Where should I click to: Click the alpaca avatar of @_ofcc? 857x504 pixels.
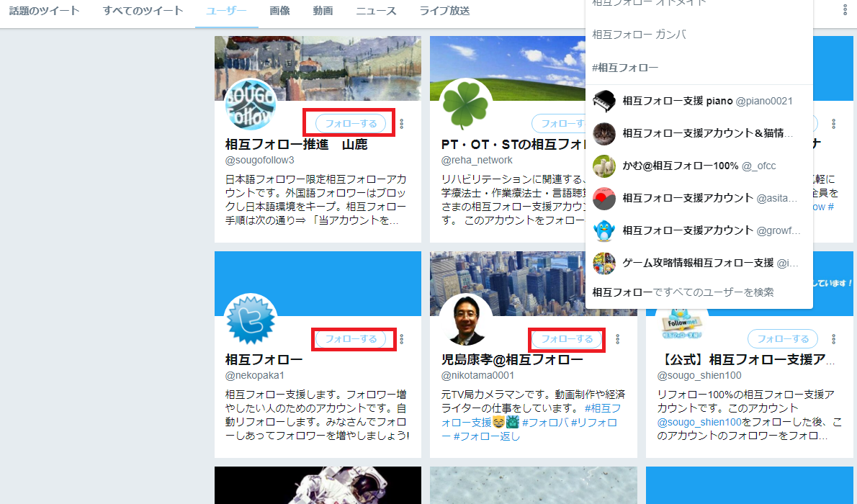tap(604, 166)
